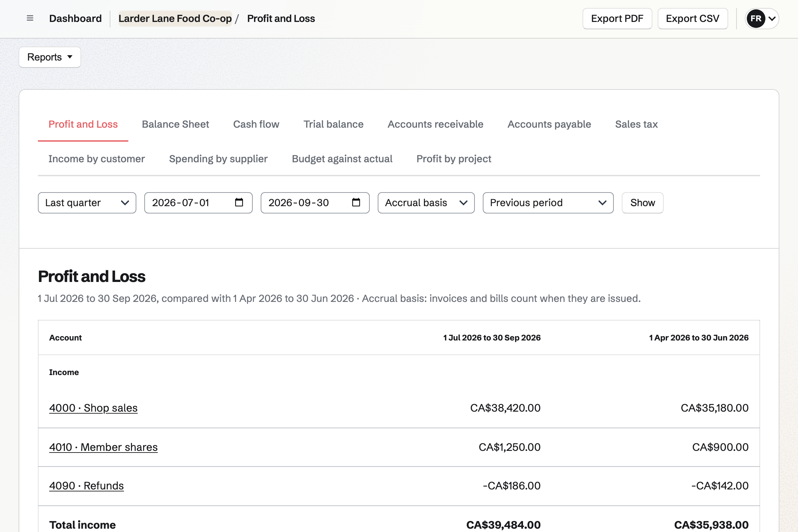Screen dimensions: 798x532
Task: Select the Sales tax tab
Action: coord(636,124)
